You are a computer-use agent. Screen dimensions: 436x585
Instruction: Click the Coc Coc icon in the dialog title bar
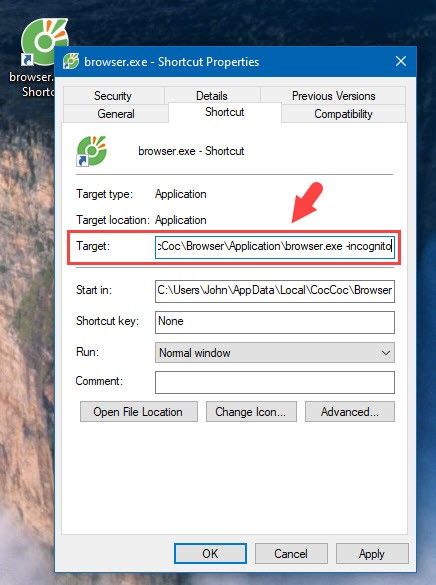(x=71, y=62)
